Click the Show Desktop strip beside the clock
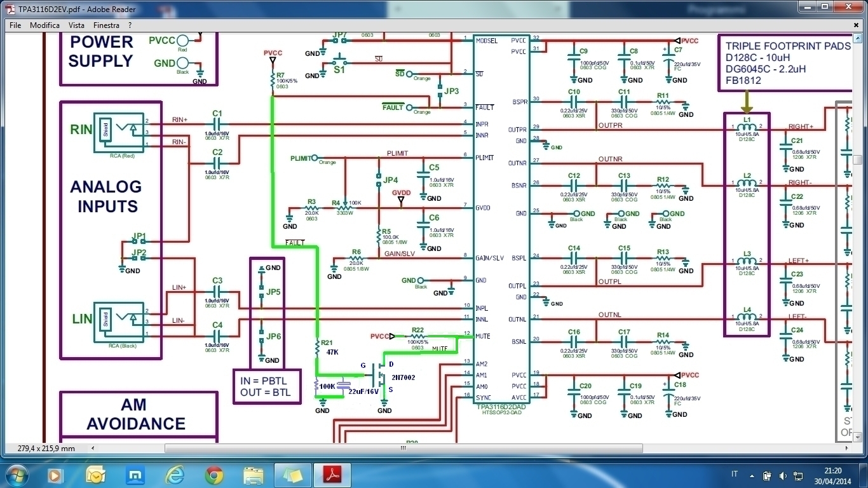This screenshot has height=488, width=868. point(863,475)
